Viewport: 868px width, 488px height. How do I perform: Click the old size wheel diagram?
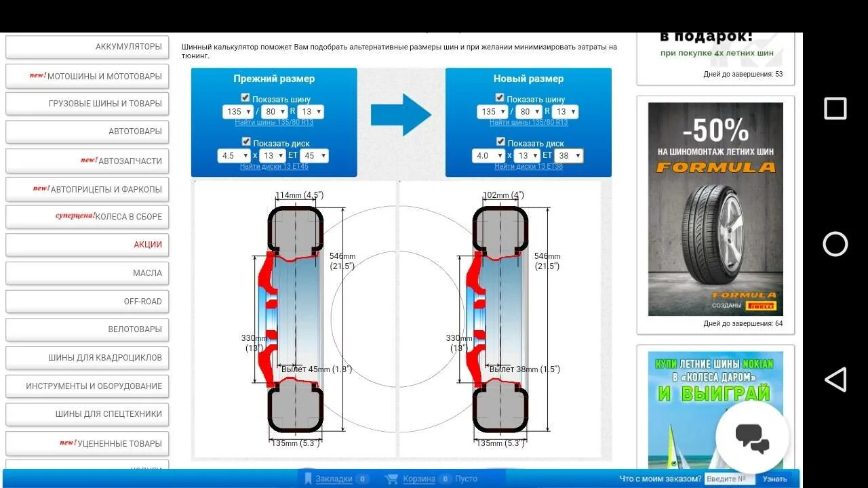pyautogui.click(x=295, y=319)
